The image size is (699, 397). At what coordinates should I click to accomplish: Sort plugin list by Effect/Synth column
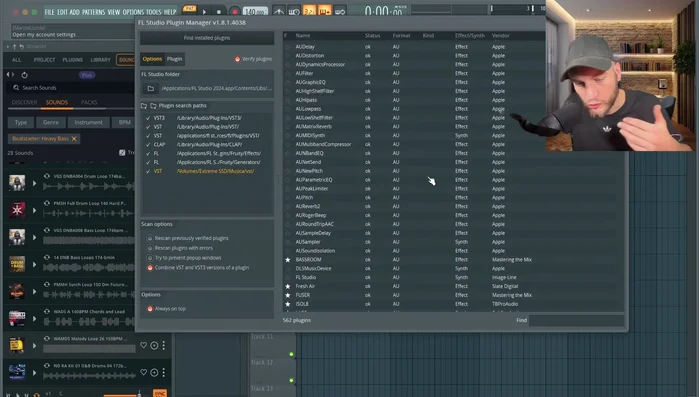coord(469,36)
